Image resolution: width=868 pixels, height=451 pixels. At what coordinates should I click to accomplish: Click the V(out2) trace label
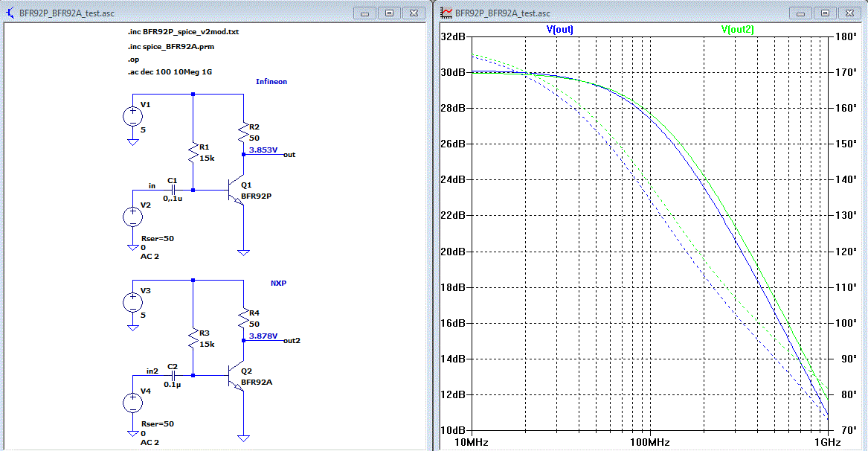pos(737,29)
